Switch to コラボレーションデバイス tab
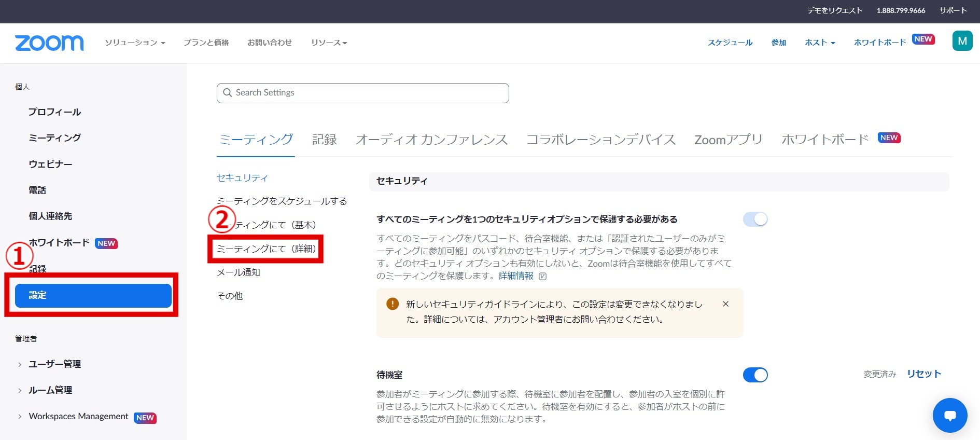 click(601, 140)
